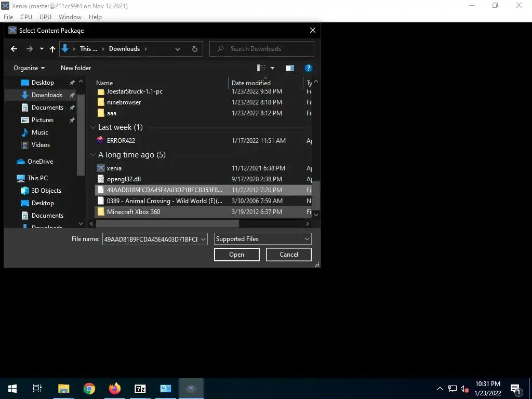Collapse the A long time ago (5) group
532x399 pixels.
pos(92,155)
